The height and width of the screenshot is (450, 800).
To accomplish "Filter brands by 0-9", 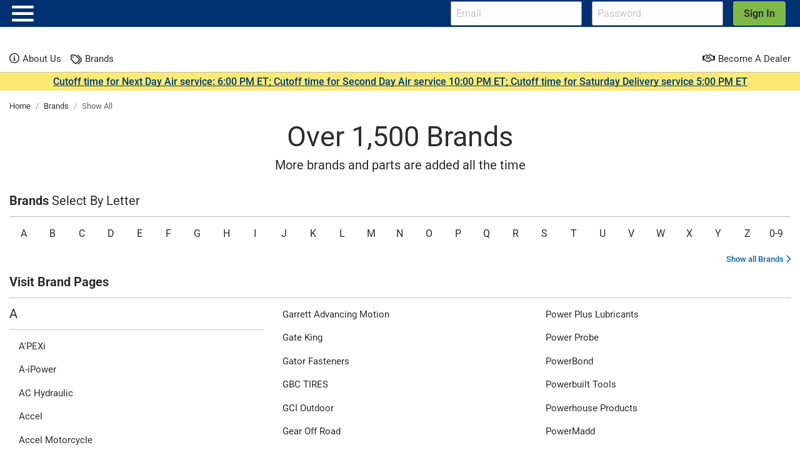I will click(776, 234).
